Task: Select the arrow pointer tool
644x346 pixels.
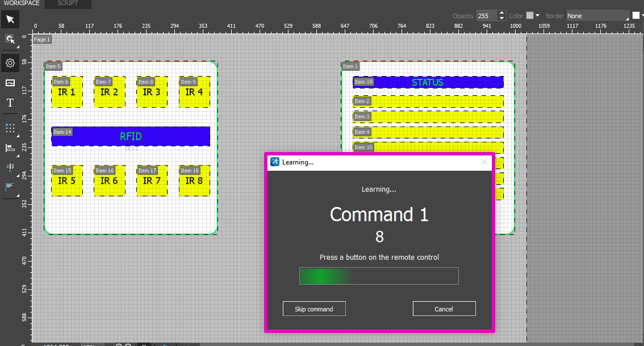Action: (x=10, y=20)
